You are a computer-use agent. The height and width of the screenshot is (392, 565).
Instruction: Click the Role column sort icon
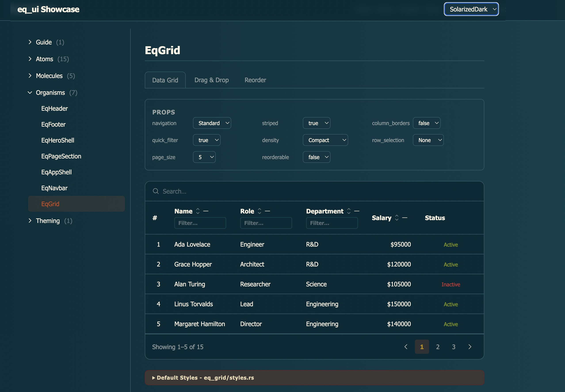click(260, 211)
